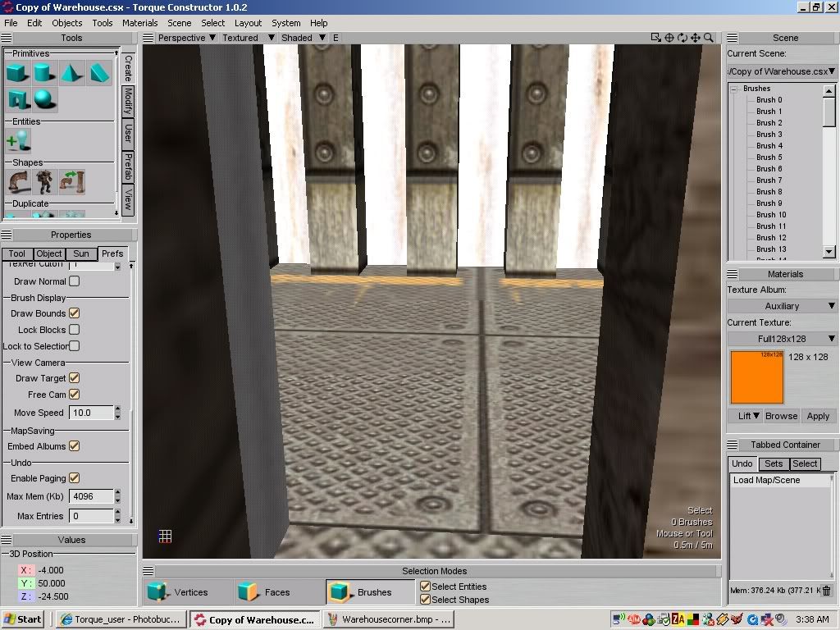
Task: Pick the pyramid primitive icon
Action: tap(71, 73)
